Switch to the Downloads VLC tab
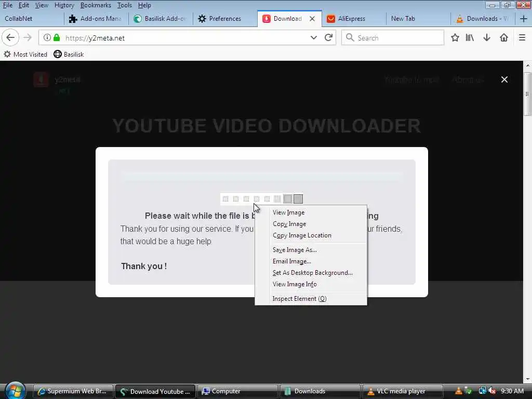 (x=483, y=19)
